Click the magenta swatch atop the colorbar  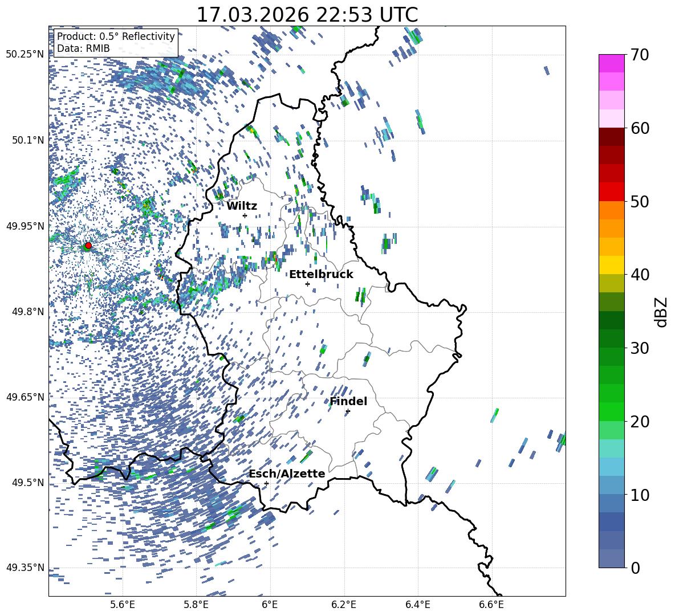(x=612, y=63)
